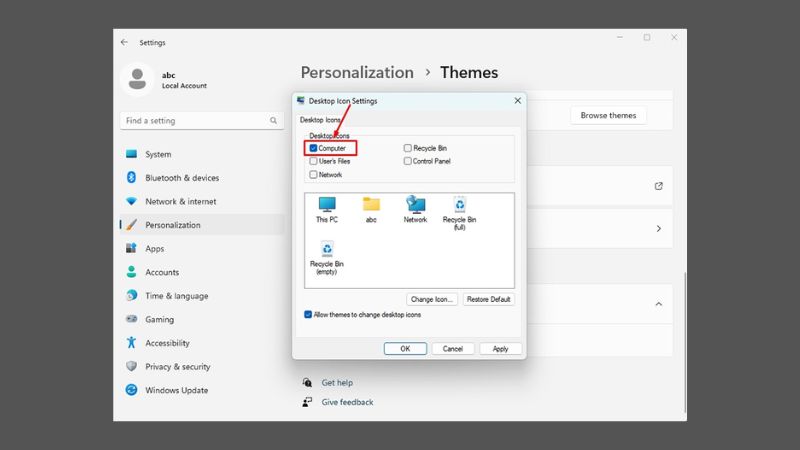Select the abc folder icon in preview
The height and width of the screenshot is (450, 800).
click(x=371, y=205)
